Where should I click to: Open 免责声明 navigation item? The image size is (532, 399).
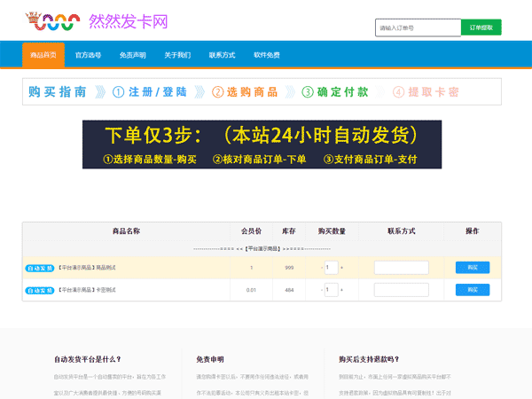pyautogui.click(x=133, y=55)
